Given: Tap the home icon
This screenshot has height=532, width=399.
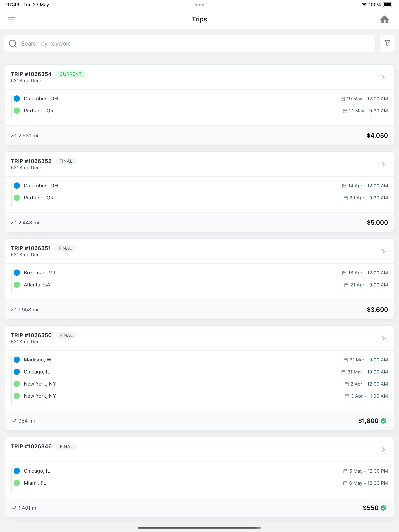Looking at the screenshot, I should coord(384,19).
